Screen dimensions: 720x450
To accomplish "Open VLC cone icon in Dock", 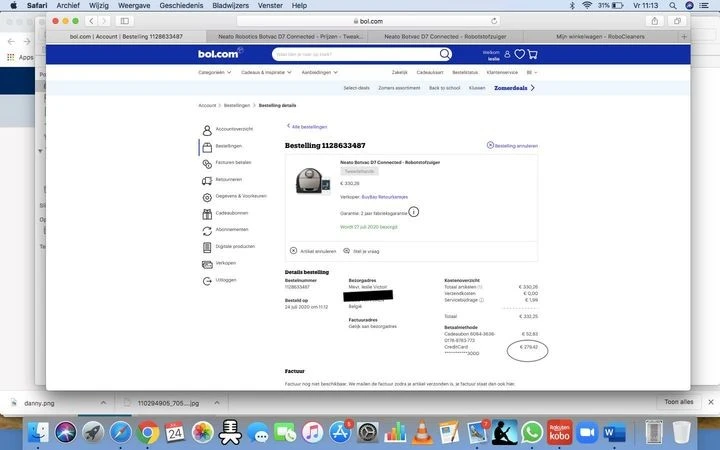I will pos(422,433).
